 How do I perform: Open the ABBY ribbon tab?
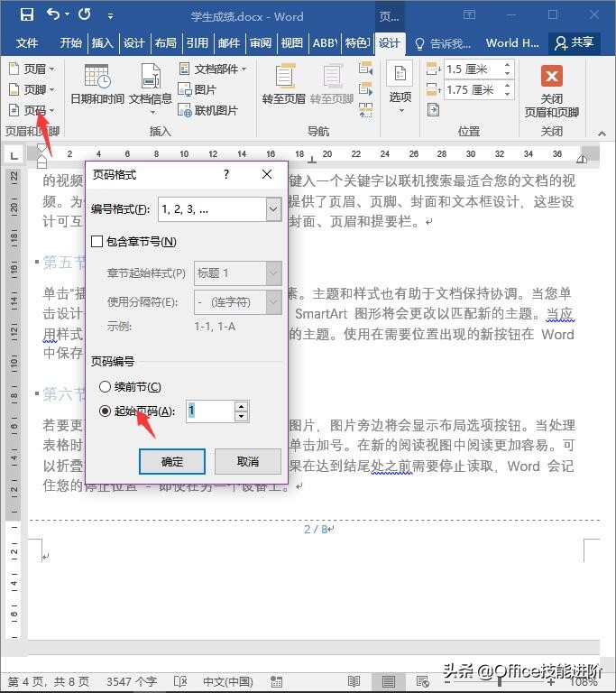coord(325,43)
